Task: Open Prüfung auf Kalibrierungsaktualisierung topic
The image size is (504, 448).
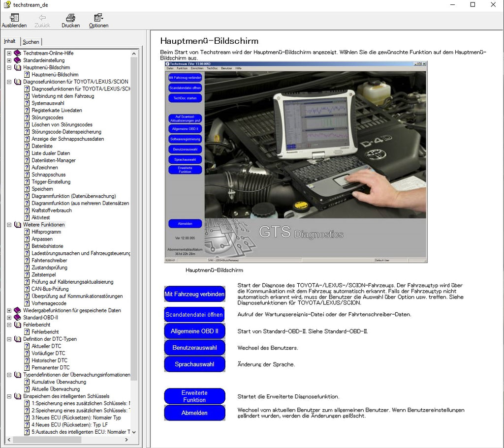Action: (x=72, y=282)
